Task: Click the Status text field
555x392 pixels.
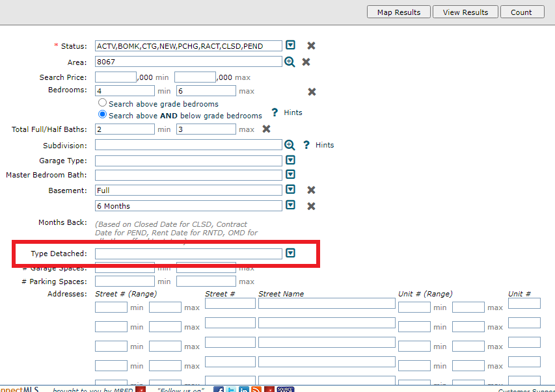Action: click(x=188, y=46)
